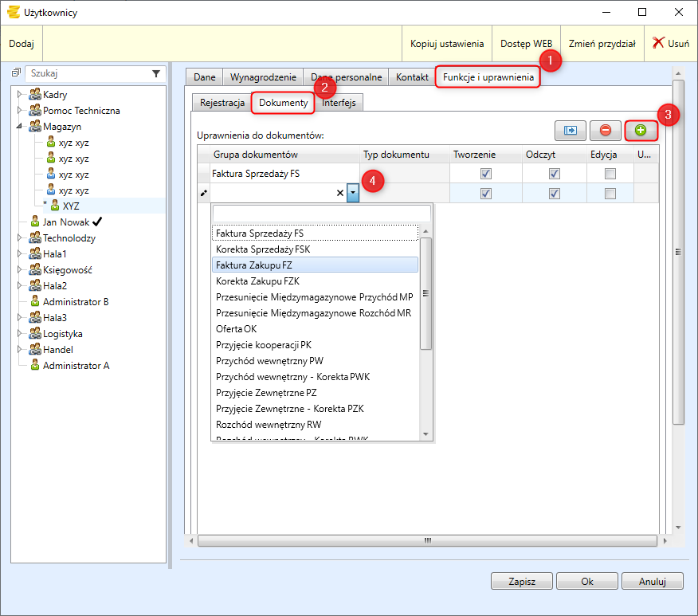
Task: Collapse the Magazyn group
Action: tap(20, 127)
